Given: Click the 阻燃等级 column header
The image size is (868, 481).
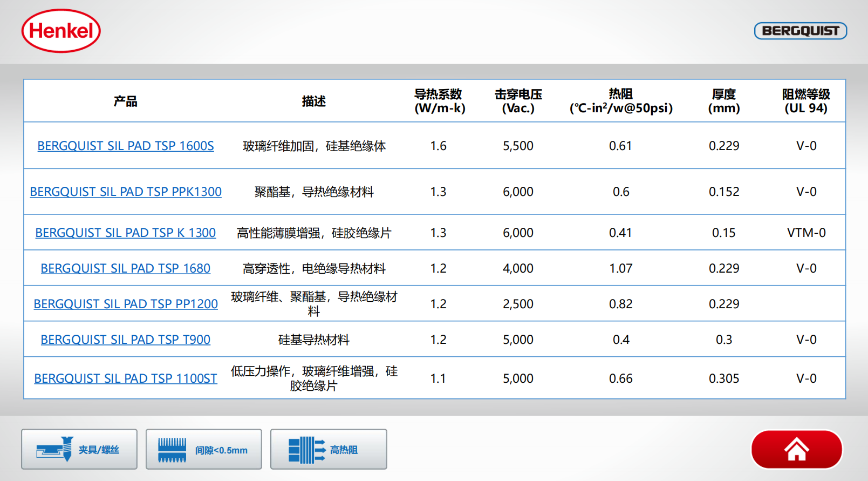Looking at the screenshot, I should (806, 101).
